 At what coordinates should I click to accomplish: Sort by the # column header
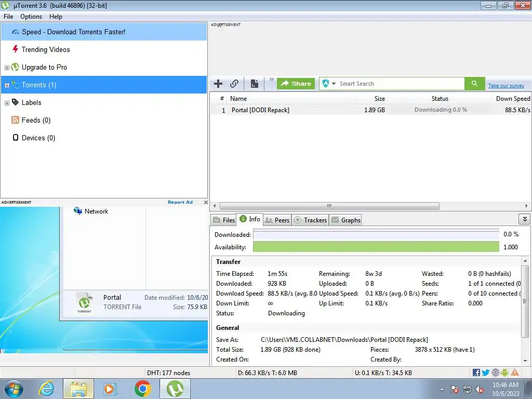(220, 99)
